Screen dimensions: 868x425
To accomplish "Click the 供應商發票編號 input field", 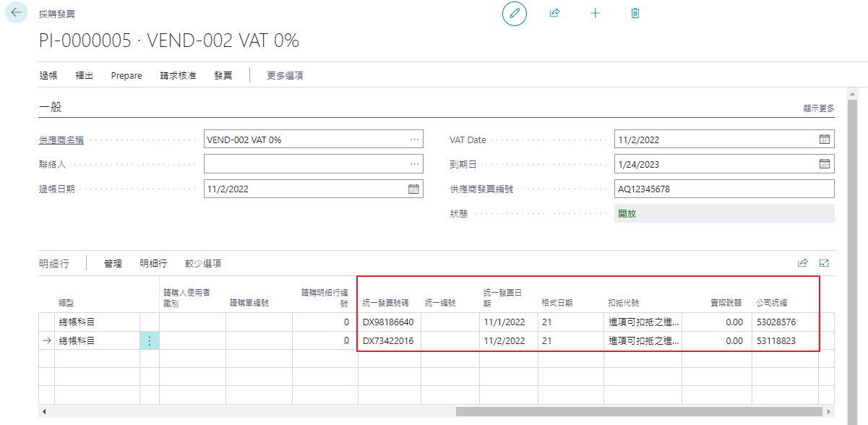I will coord(724,189).
